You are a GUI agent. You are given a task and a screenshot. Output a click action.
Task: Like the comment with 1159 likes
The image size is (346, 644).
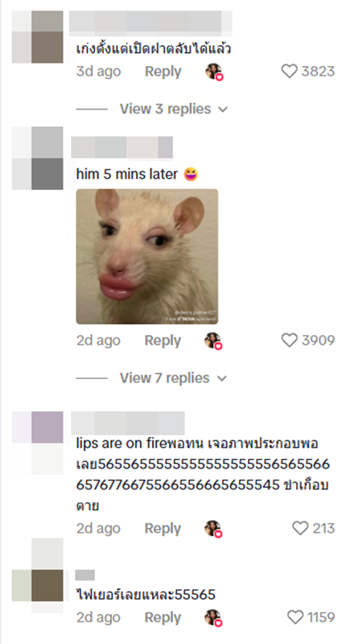[295, 617]
